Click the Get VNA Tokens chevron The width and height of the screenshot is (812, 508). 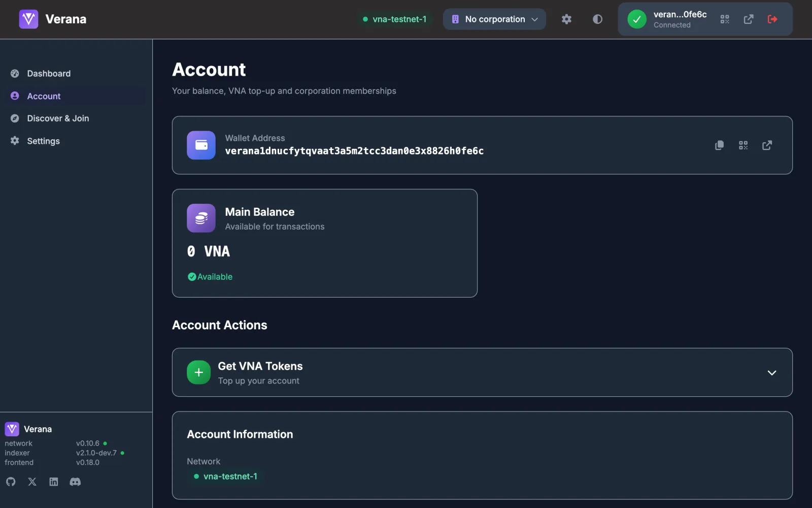tap(772, 373)
